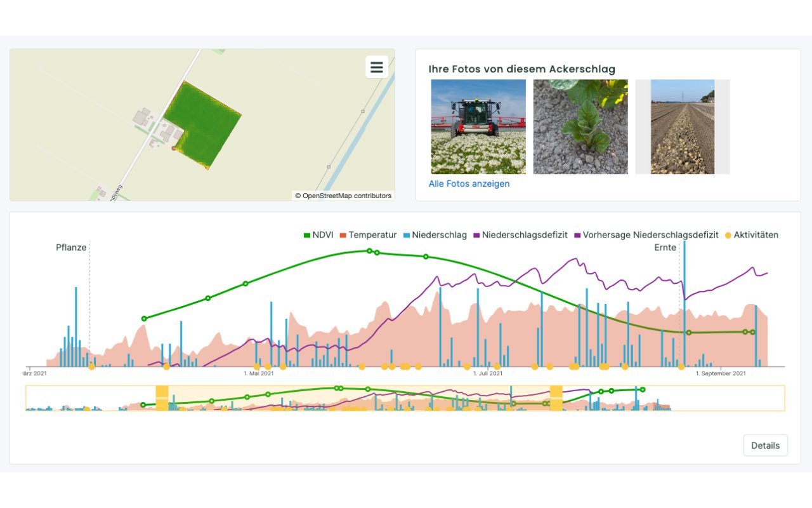Viewport: 812px width, 508px height.
Task: Toggle the Temperatur legend series
Action: tap(369, 235)
